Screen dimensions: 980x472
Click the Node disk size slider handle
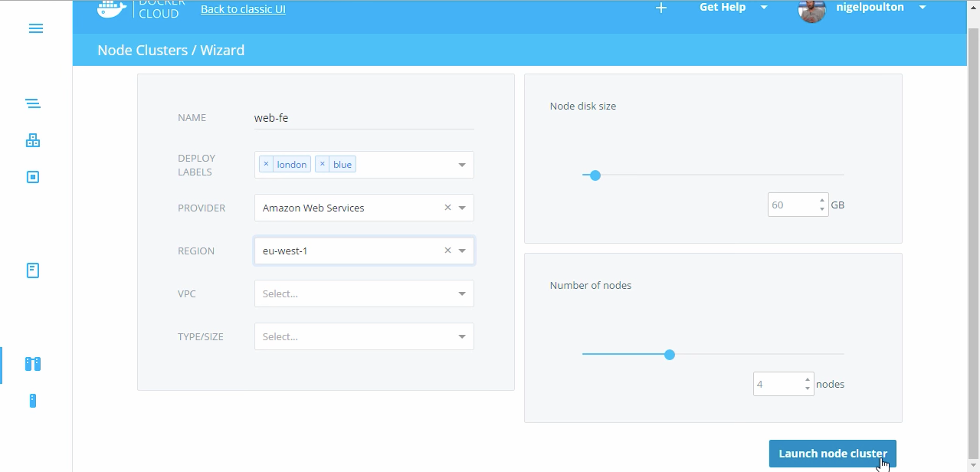[595, 175]
